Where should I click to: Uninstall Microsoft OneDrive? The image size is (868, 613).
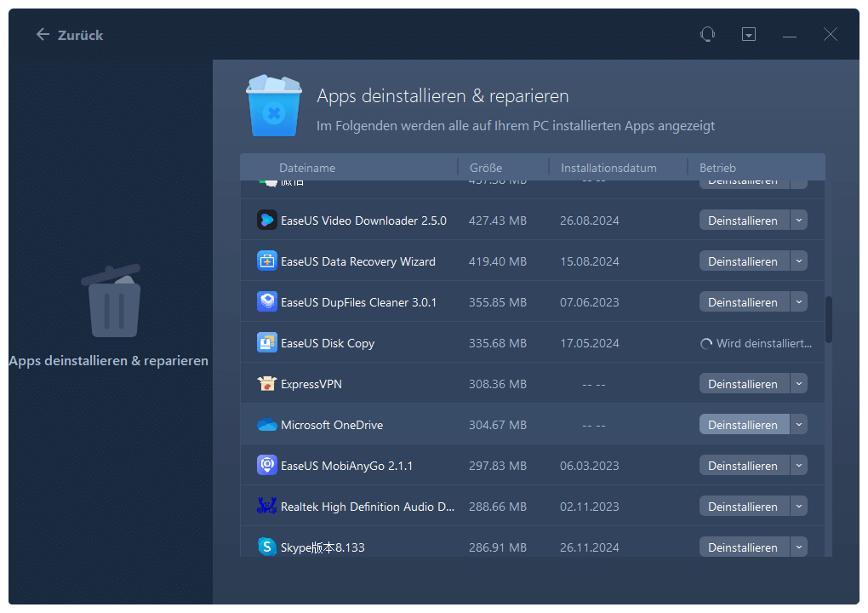tap(744, 425)
